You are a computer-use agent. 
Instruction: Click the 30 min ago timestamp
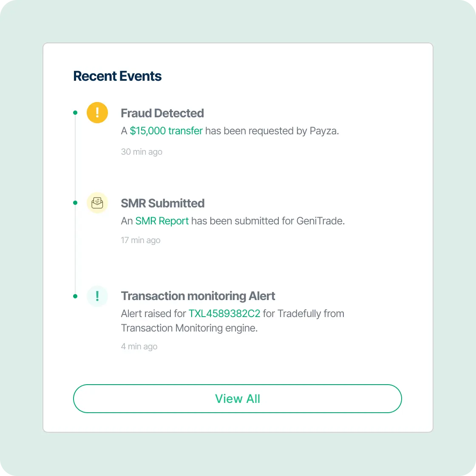(142, 152)
